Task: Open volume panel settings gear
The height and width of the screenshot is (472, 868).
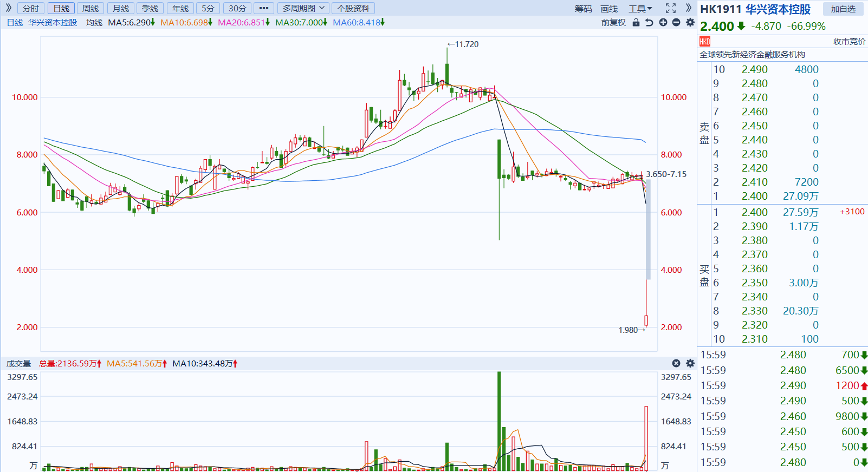Action: click(x=690, y=363)
